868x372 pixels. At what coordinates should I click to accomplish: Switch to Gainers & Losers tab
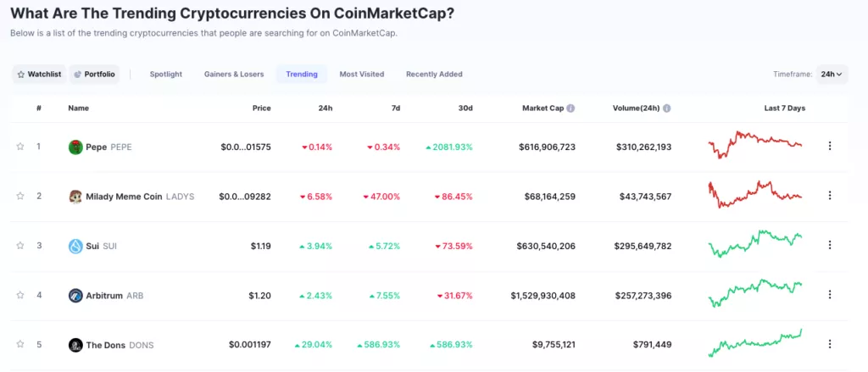pos(234,75)
